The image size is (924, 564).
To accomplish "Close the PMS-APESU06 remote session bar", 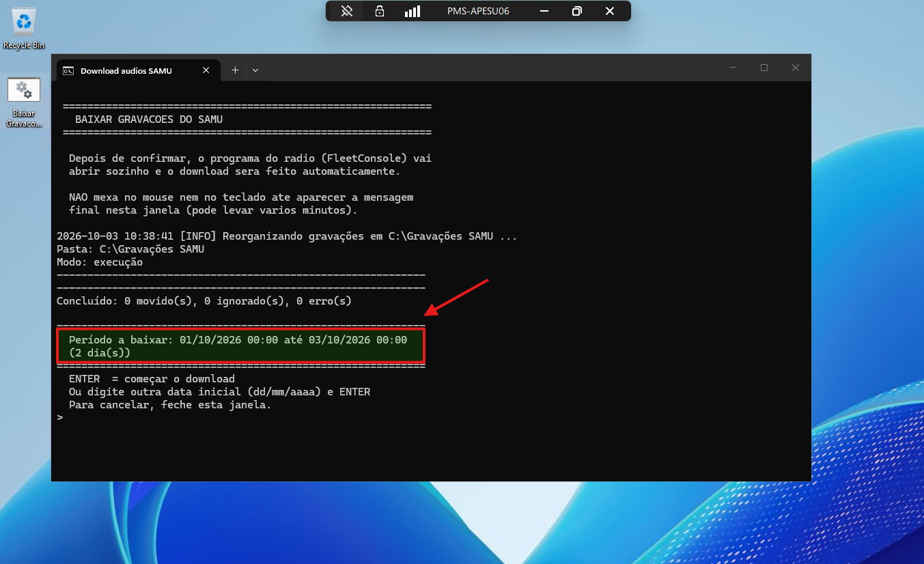I will pyautogui.click(x=610, y=11).
